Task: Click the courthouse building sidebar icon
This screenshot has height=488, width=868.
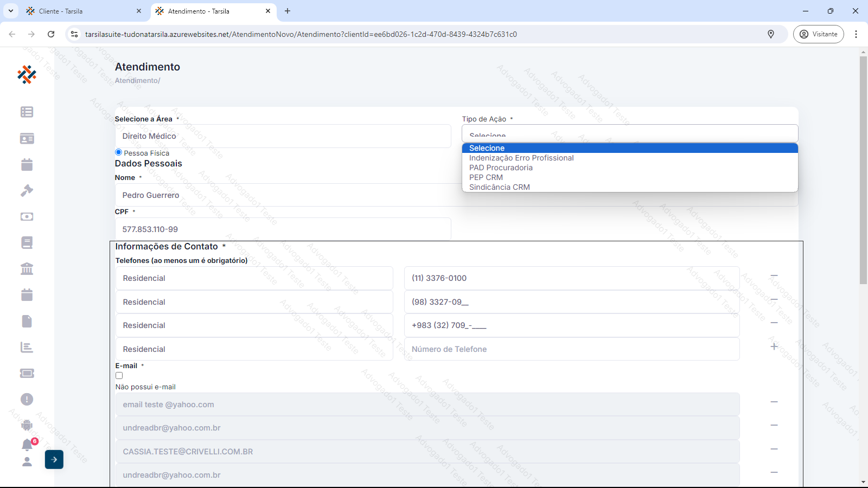Action: coord(27,268)
